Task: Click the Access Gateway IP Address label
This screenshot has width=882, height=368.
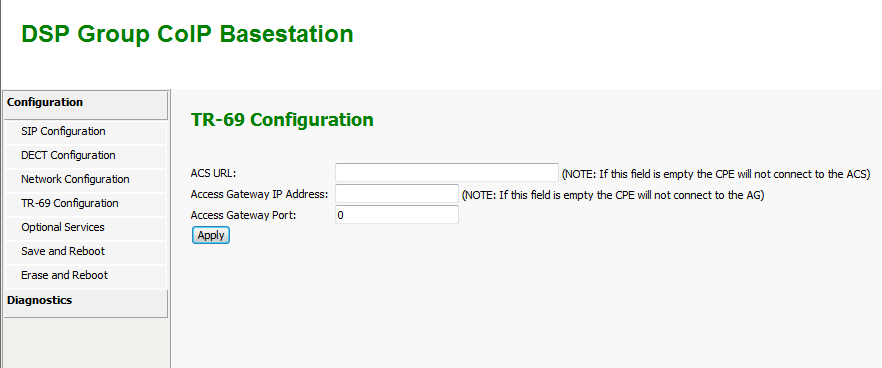Action: 259,195
